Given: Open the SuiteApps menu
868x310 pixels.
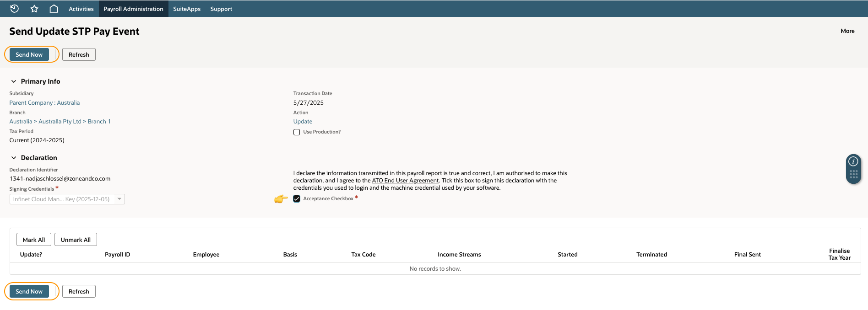Looking at the screenshot, I should click(x=187, y=9).
